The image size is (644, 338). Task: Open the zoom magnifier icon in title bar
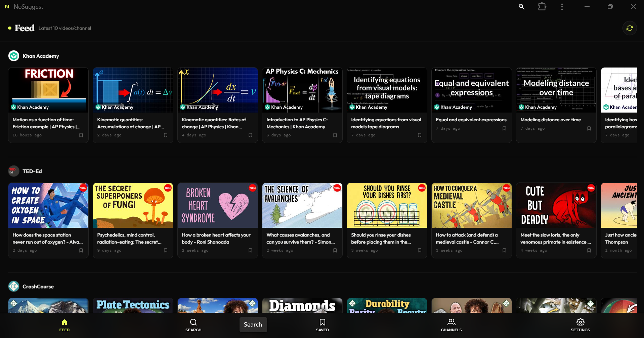point(521,7)
